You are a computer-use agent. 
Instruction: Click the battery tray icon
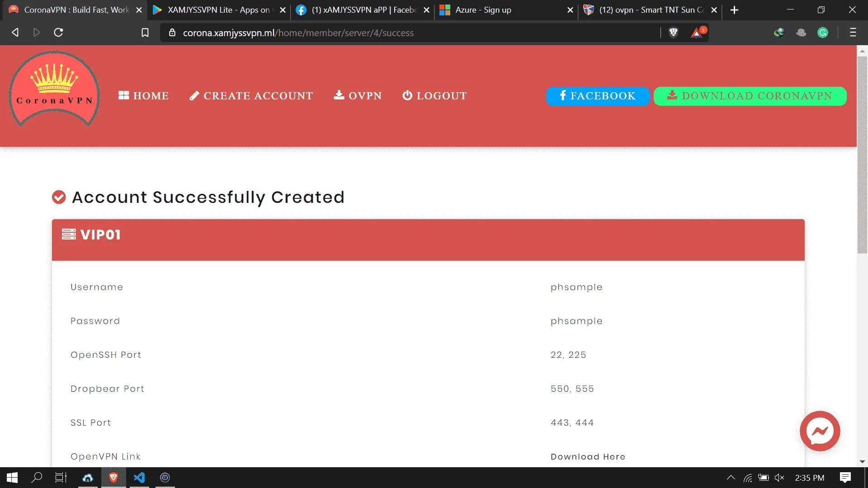pyautogui.click(x=764, y=478)
